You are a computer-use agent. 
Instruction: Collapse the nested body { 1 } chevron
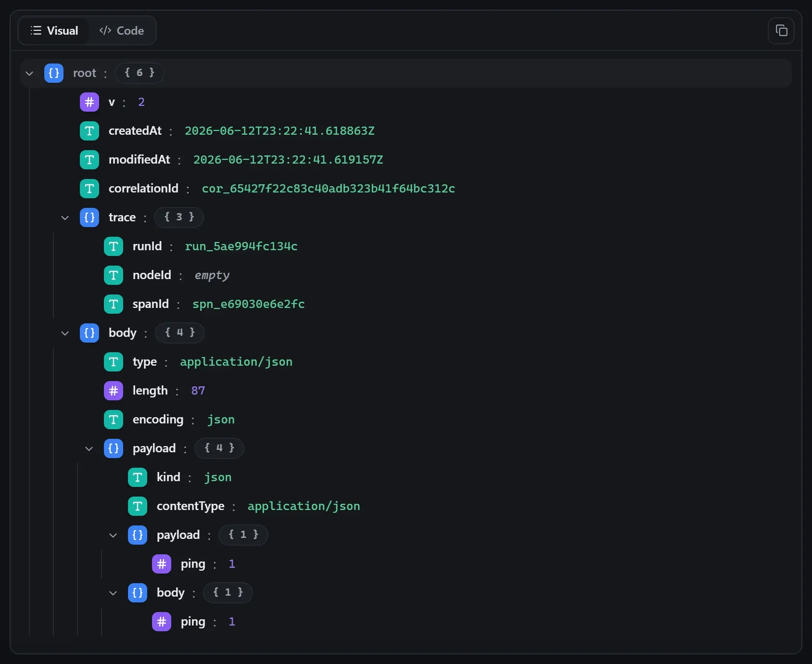point(113,593)
